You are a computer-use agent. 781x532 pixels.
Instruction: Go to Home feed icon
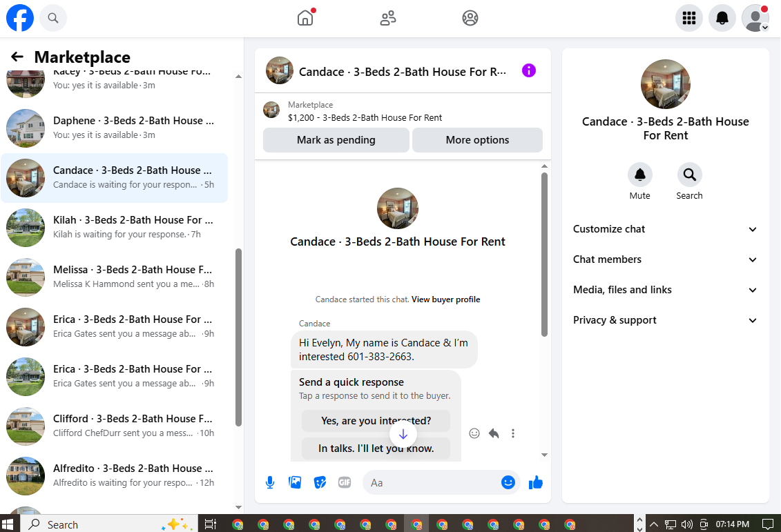point(305,18)
